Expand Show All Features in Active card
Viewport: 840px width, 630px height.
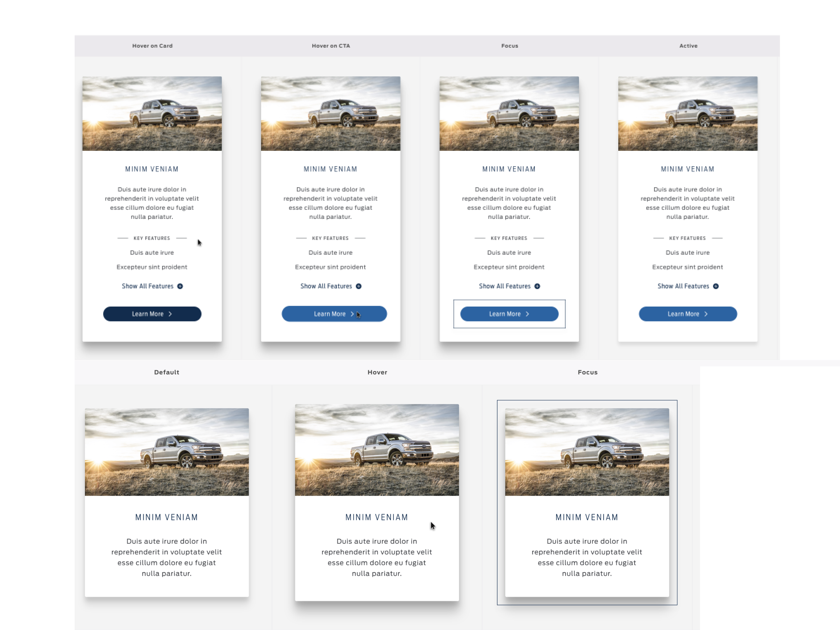click(683, 286)
